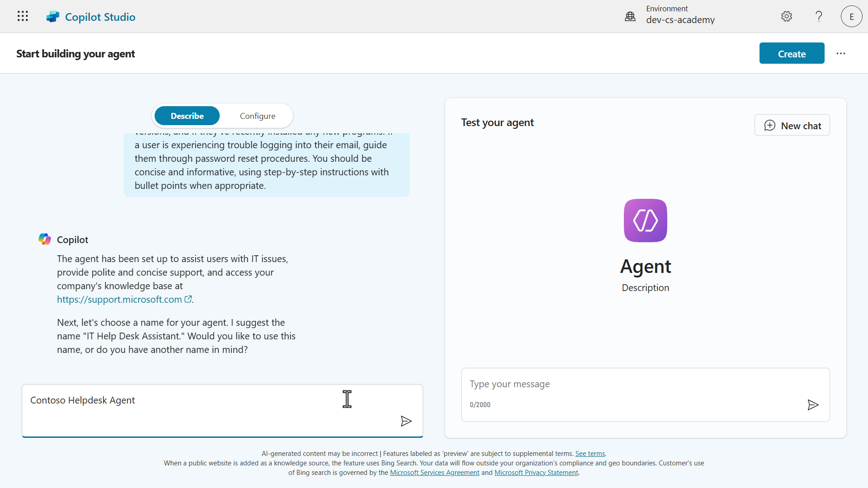This screenshot has height=488, width=868.
Task: Switch to the Describe tab
Action: pyautogui.click(x=187, y=116)
